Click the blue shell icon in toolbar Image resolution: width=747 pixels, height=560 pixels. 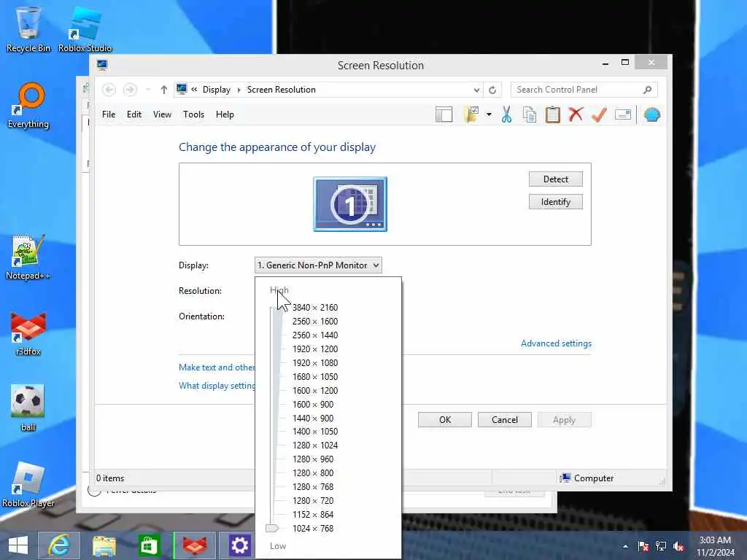point(651,114)
